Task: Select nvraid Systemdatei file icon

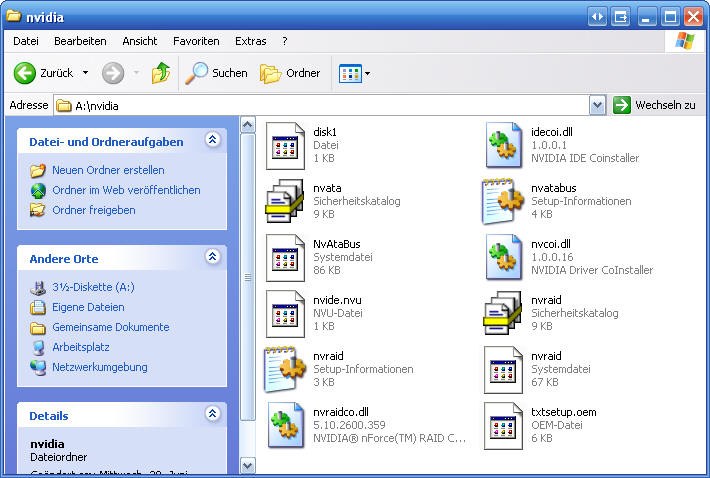Action: (x=503, y=369)
